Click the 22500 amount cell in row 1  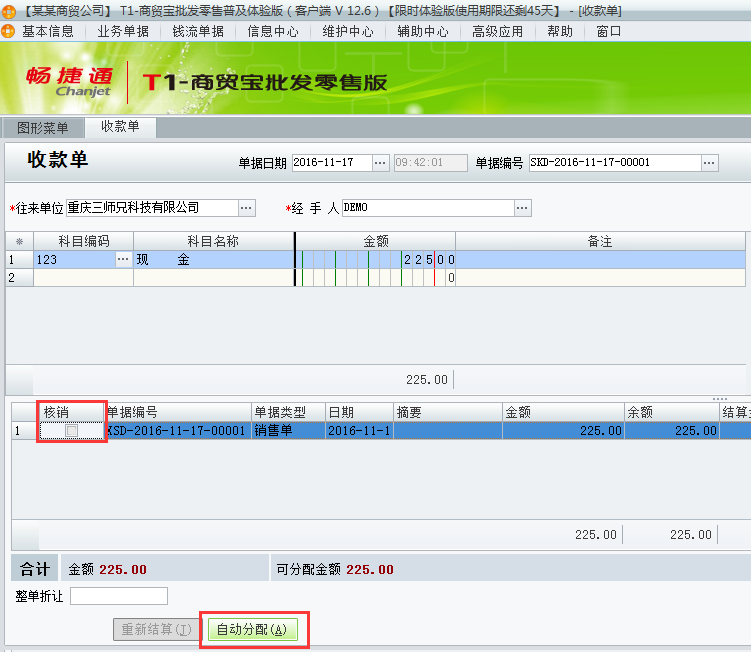point(376,260)
